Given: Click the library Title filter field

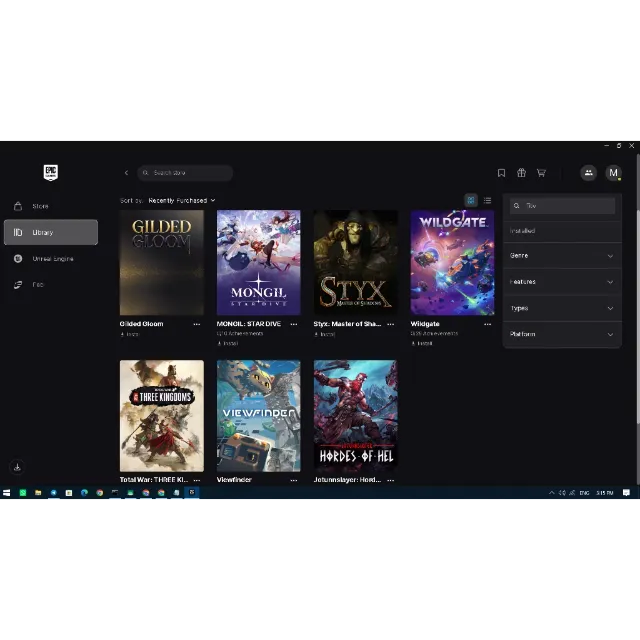Looking at the screenshot, I should point(562,206).
